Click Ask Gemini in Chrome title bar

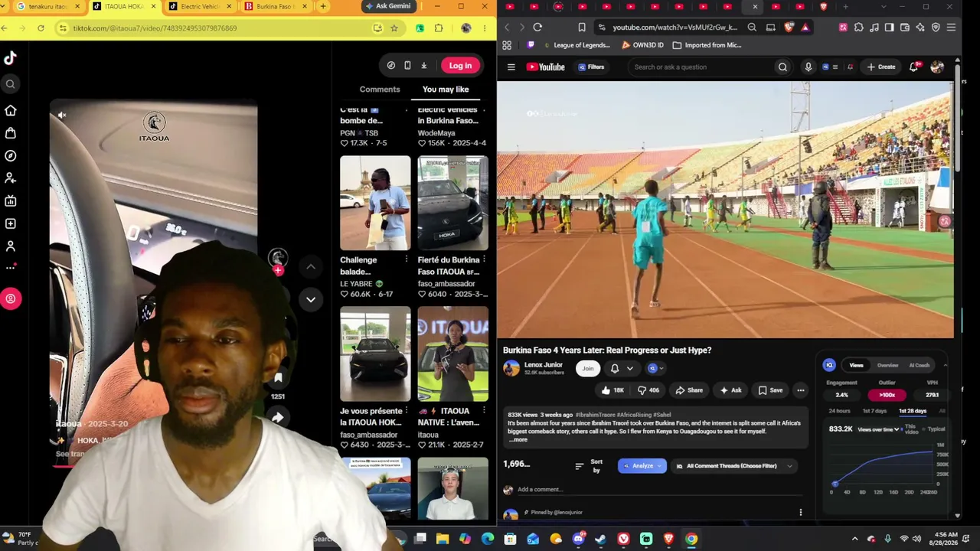[388, 6]
